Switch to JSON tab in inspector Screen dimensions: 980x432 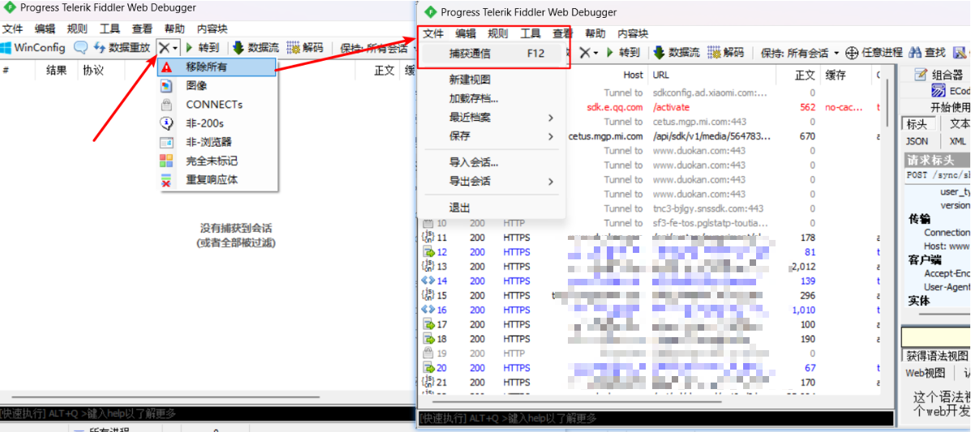click(x=917, y=141)
